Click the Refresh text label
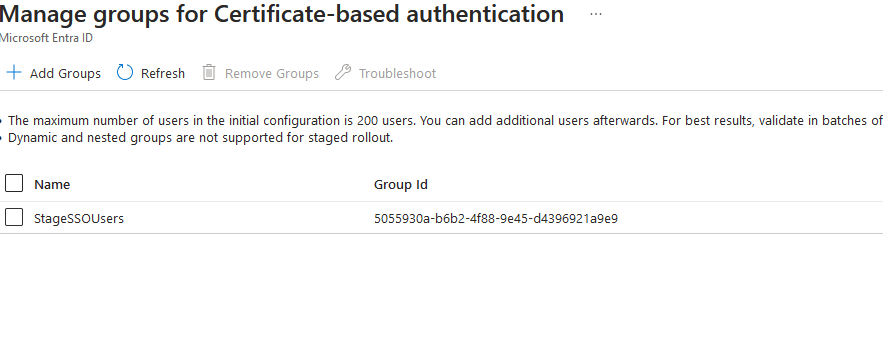The width and height of the screenshot is (883, 364). 163,74
